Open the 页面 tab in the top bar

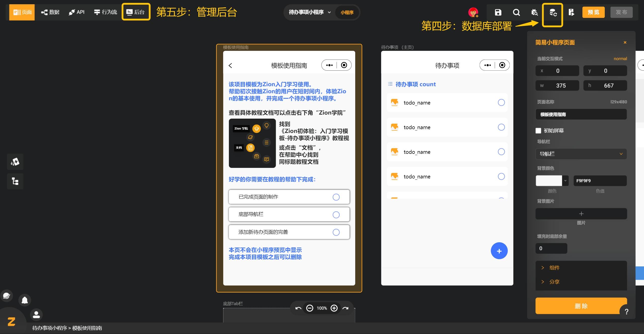coord(22,12)
